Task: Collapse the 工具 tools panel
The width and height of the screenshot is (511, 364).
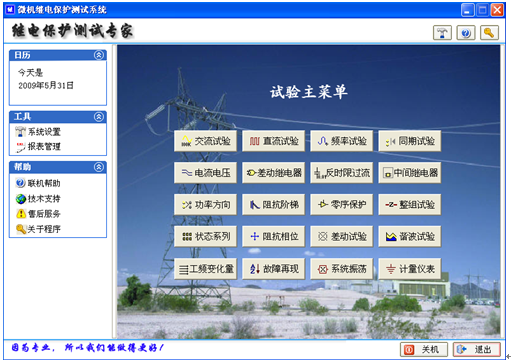Action: pyautogui.click(x=99, y=117)
